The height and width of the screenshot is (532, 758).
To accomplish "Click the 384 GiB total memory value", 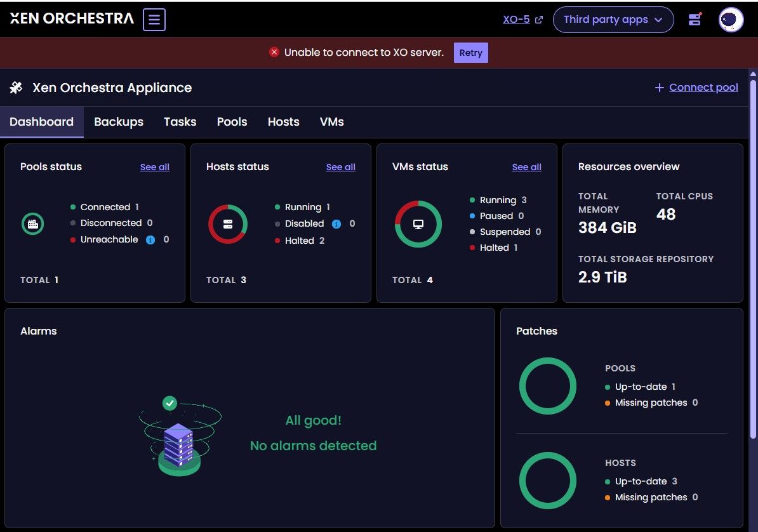I will pos(607,227).
